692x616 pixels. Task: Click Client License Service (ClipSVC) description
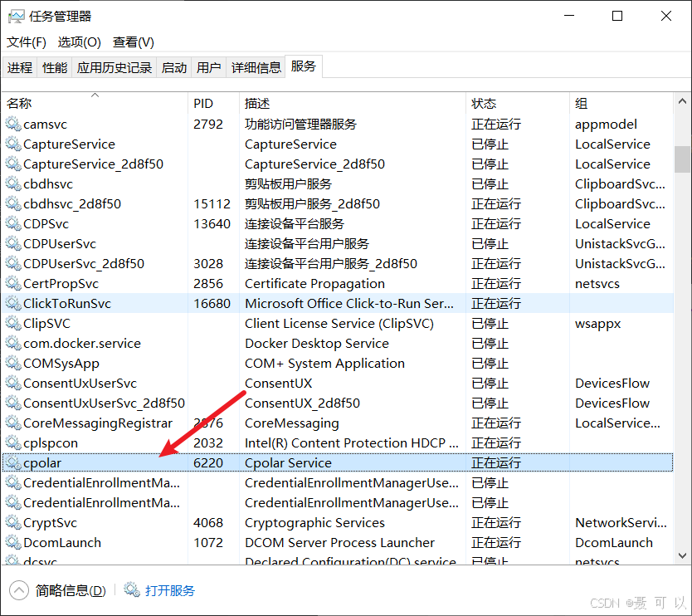coord(339,323)
